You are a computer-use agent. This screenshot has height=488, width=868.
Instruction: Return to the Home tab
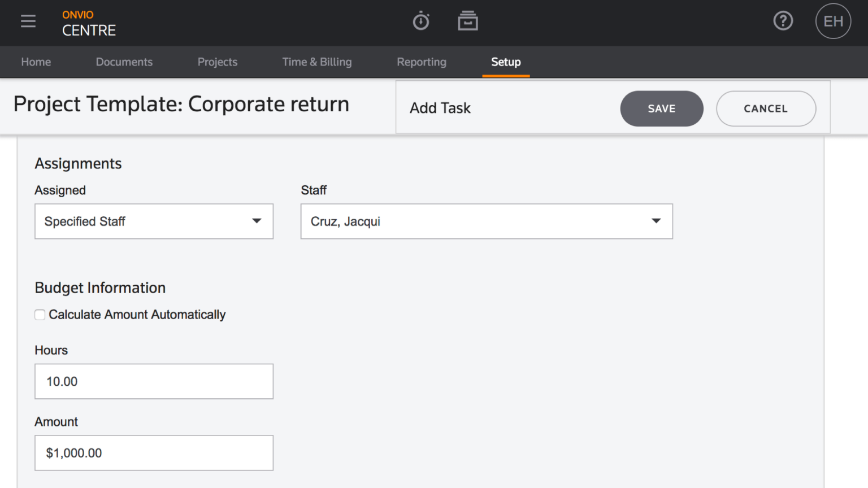click(x=36, y=62)
